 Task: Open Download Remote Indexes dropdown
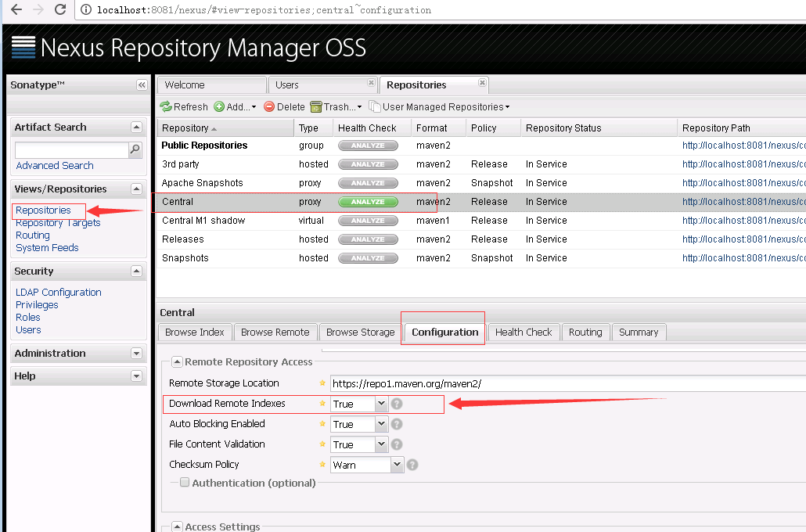pyautogui.click(x=381, y=404)
